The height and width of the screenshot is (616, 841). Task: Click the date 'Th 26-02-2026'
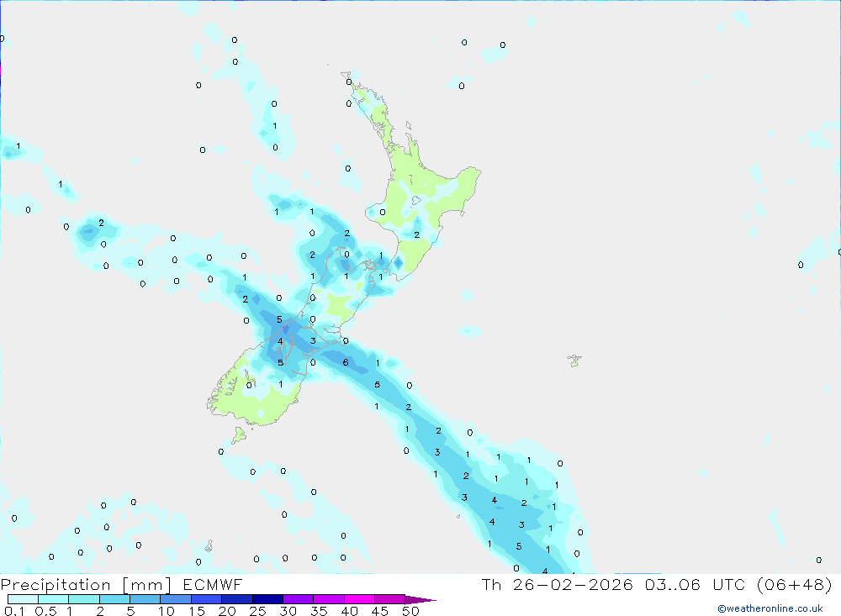(x=557, y=584)
